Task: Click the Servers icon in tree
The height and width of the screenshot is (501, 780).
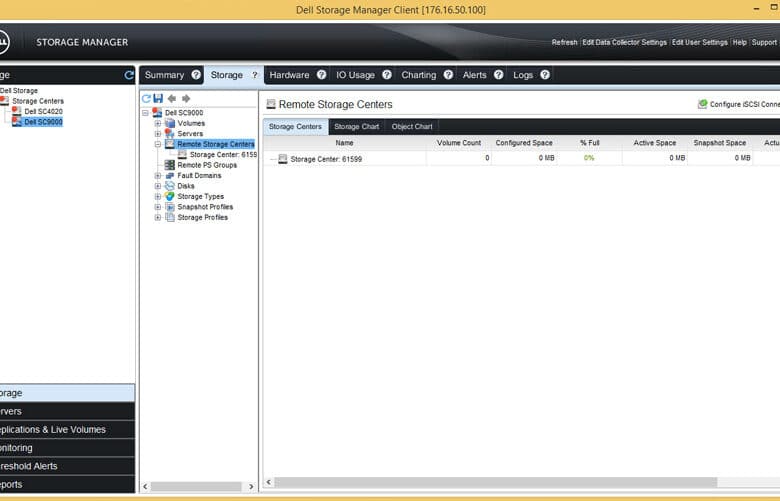Action: (170, 133)
